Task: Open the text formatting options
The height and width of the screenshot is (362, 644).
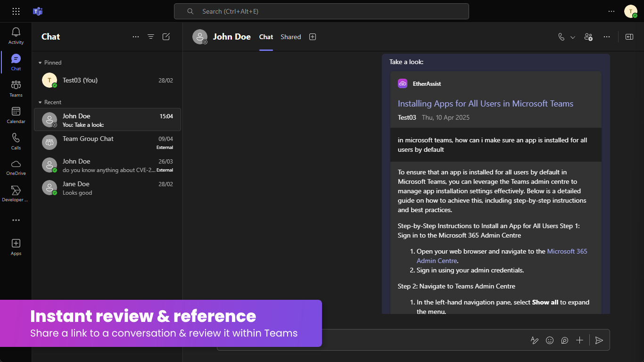Action: click(535, 340)
